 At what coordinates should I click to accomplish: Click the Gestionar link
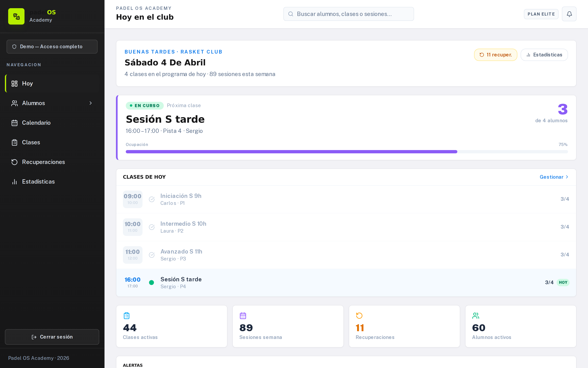pyautogui.click(x=554, y=177)
